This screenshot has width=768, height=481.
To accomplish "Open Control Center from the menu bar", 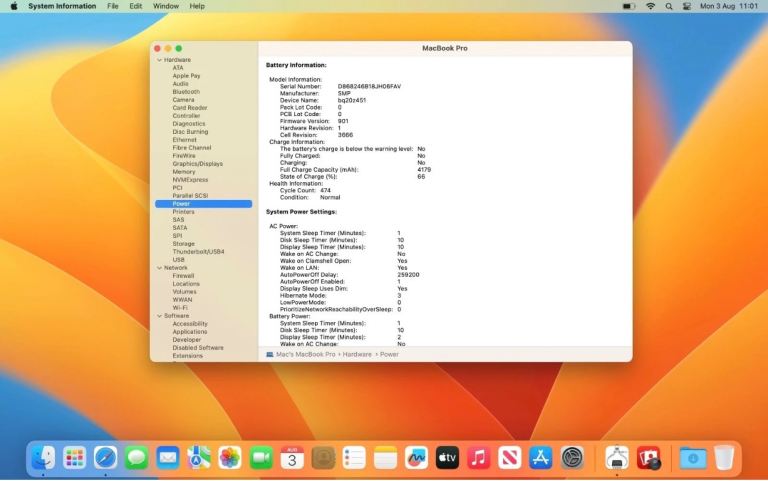I will (x=687, y=6).
